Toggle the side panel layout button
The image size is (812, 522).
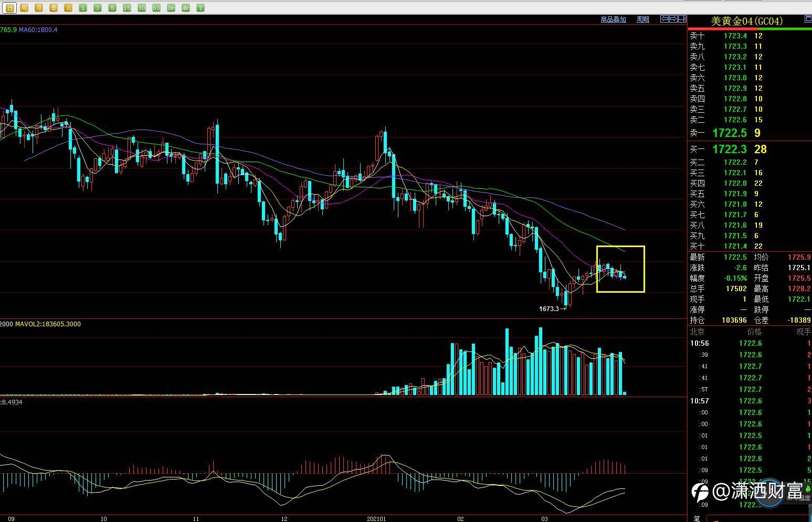(682, 19)
